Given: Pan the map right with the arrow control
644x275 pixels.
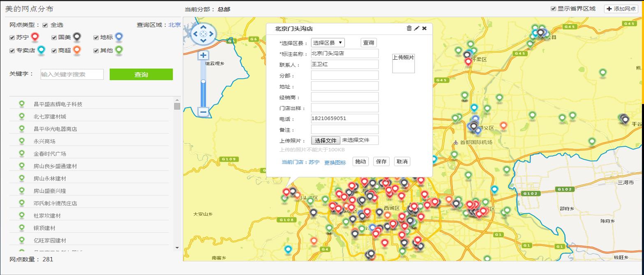Looking at the screenshot, I should [211, 34].
